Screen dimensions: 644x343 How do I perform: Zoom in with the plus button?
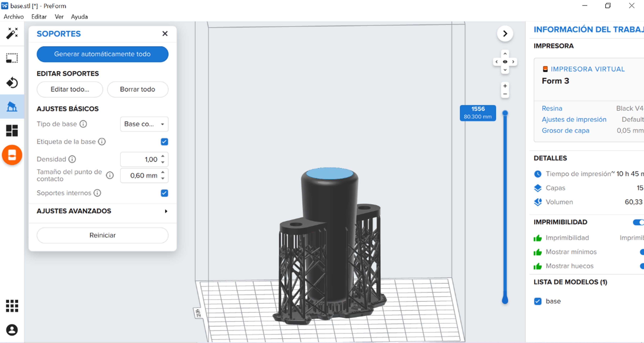tap(505, 86)
